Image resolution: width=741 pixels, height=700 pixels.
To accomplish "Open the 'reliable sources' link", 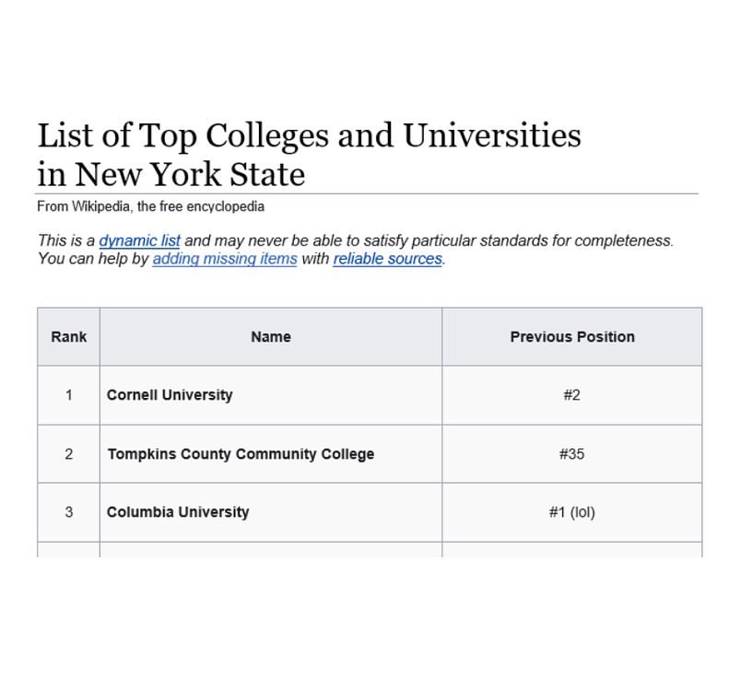I will [x=387, y=260].
